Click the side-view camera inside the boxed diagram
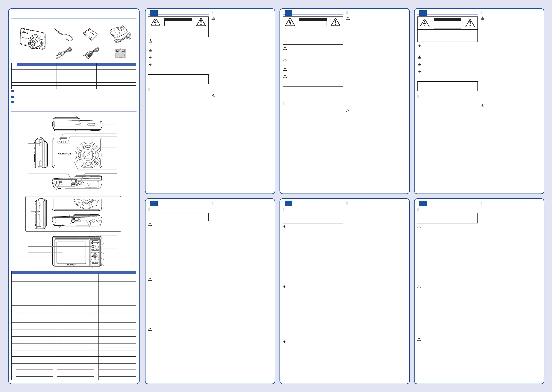Image resolution: width=552 pixels, height=392 pixels. tap(41, 214)
